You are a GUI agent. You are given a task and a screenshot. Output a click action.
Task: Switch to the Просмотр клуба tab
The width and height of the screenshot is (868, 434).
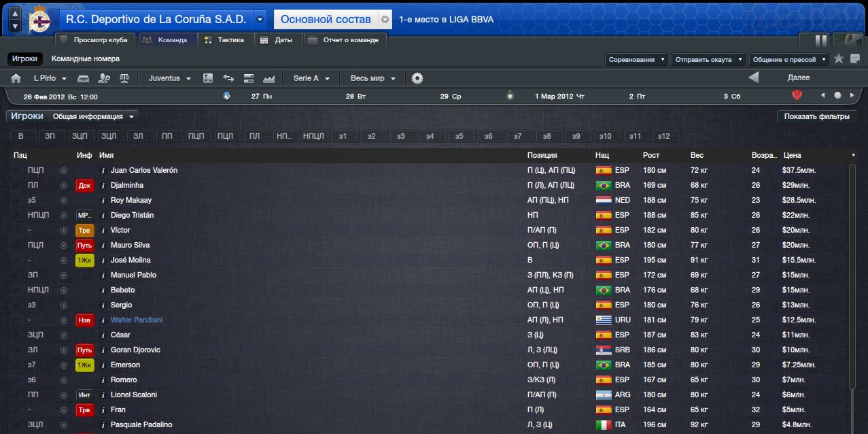tap(94, 40)
